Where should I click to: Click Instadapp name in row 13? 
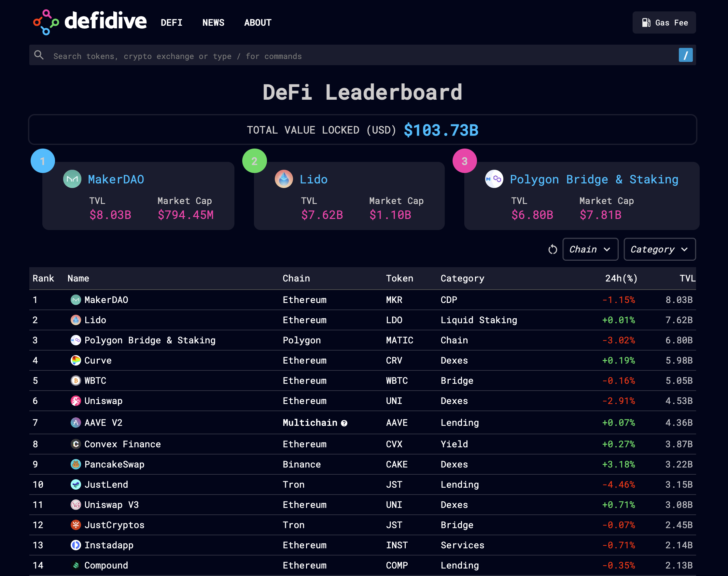tap(109, 546)
